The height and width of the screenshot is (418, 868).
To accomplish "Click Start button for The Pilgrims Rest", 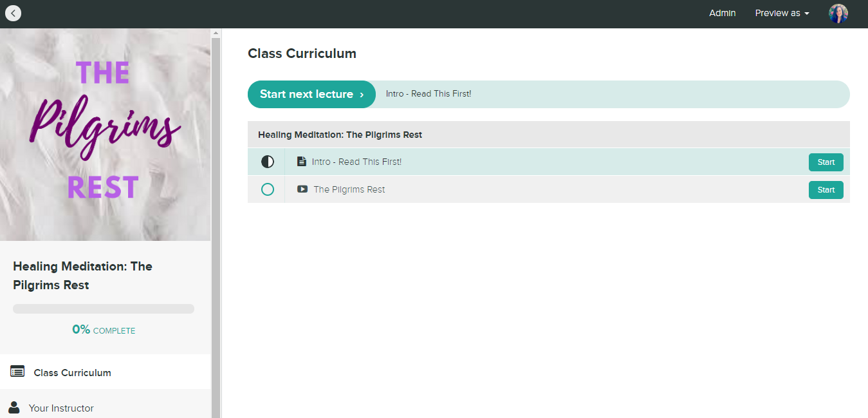I will click(x=826, y=190).
